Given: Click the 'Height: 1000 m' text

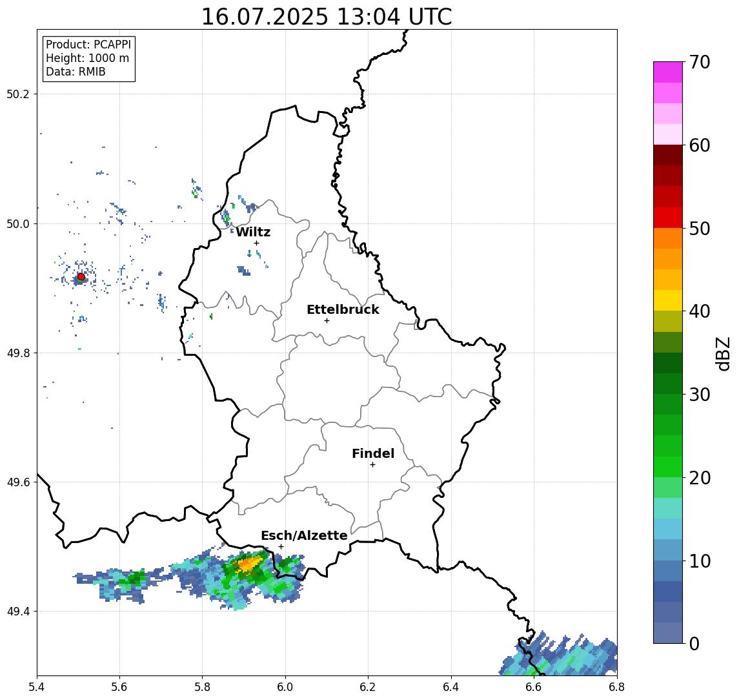Looking at the screenshot, I should click(x=87, y=58).
